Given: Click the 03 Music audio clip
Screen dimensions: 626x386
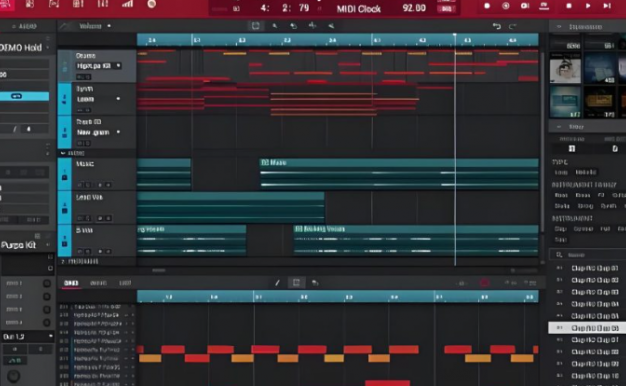Looking at the screenshot, I should click(399, 174).
